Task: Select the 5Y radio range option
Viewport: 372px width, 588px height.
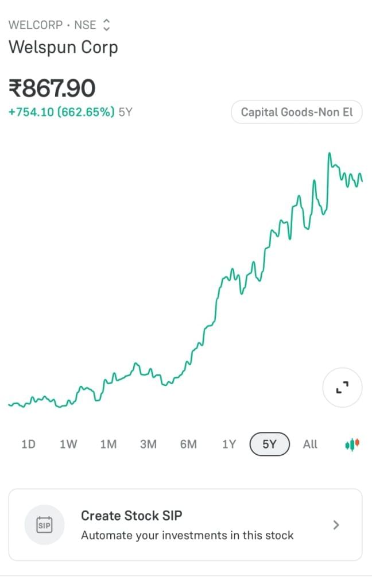Action: pyautogui.click(x=269, y=444)
